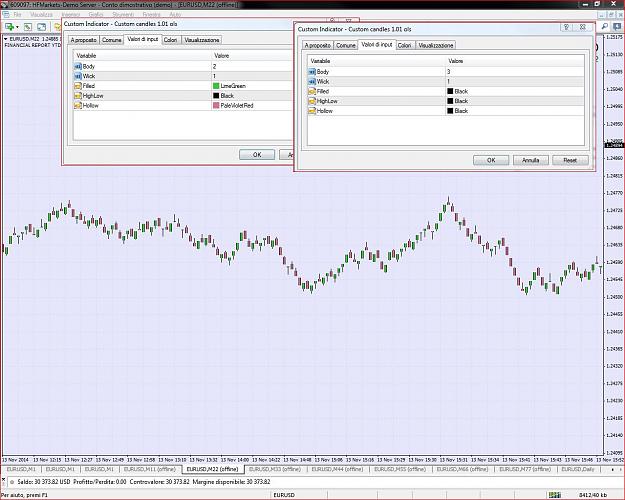
Task: Switch to EURUSD,Daily chart tab
Action: coord(578,469)
